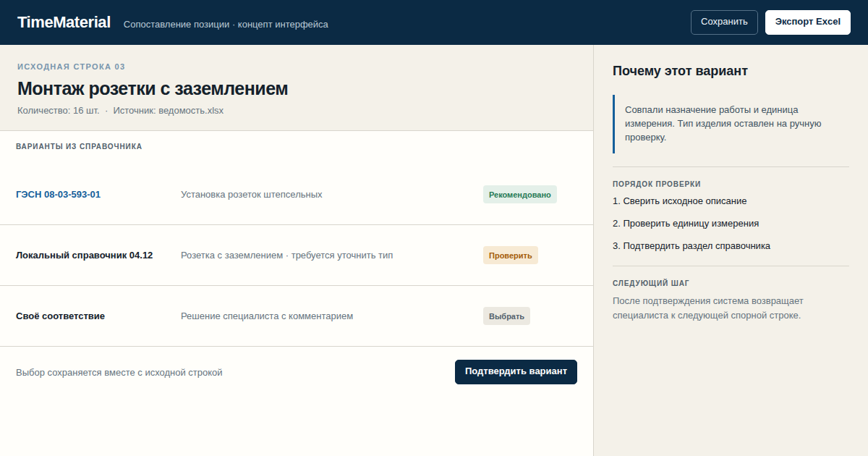Click the ПОРЯДОК ПРОВЕРКИ label
This screenshot has height=456, width=868.
coord(657,184)
